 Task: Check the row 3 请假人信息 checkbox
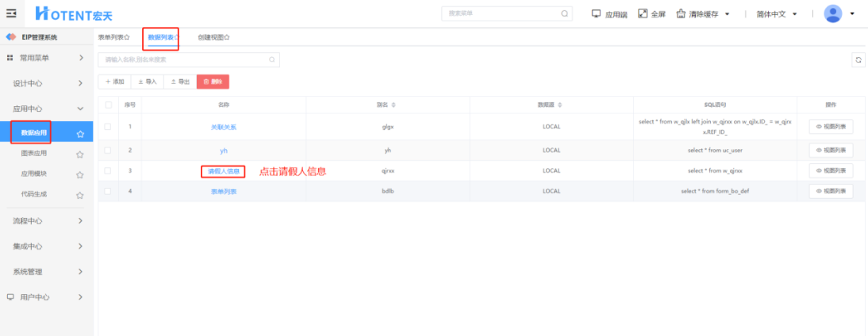click(x=108, y=170)
